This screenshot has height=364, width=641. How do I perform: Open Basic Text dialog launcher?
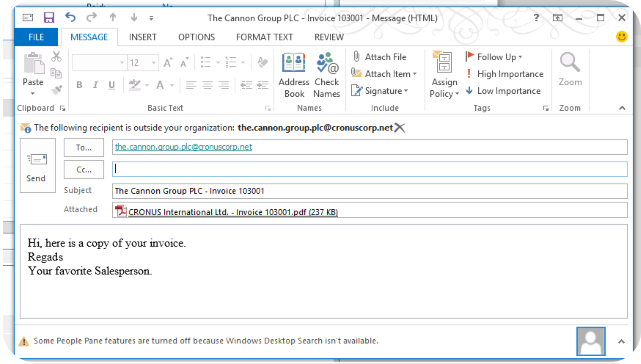(x=268, y=108)
